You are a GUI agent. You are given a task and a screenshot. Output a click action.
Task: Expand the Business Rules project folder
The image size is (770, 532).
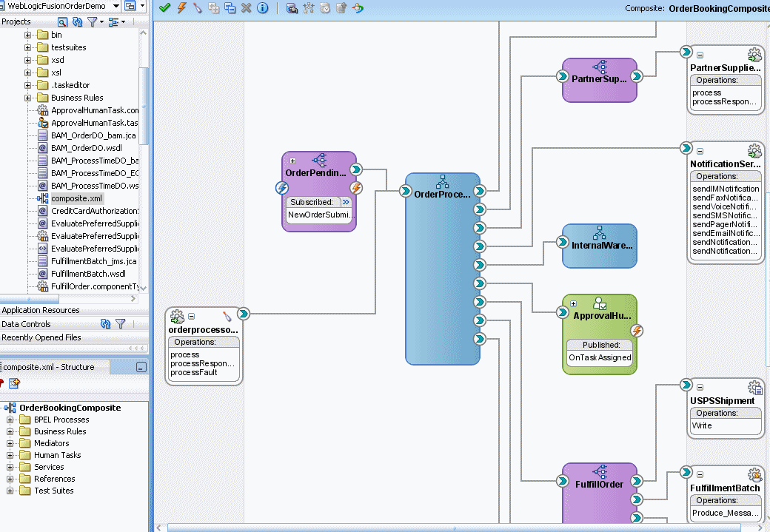point(28,98)
